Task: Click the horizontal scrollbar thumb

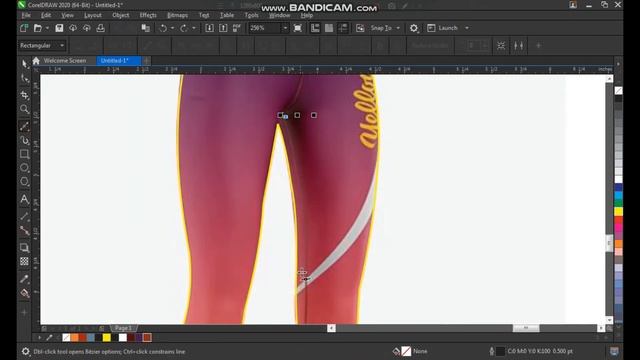Action: click(526, 328)
